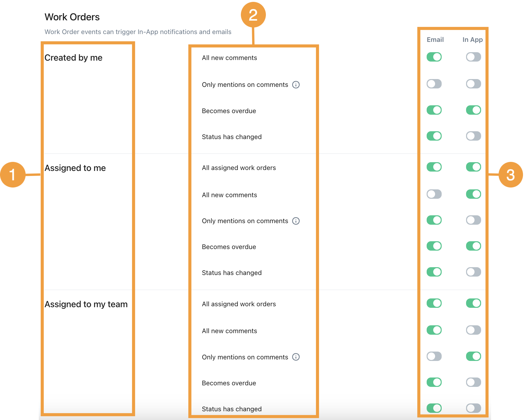This screenshot has width=528, height=420.
Task: Click the In App column header
Action: tap(473, 40)
